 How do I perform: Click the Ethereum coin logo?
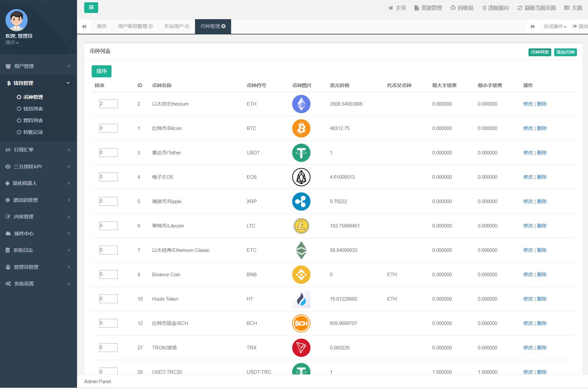(x=301, y=104)
